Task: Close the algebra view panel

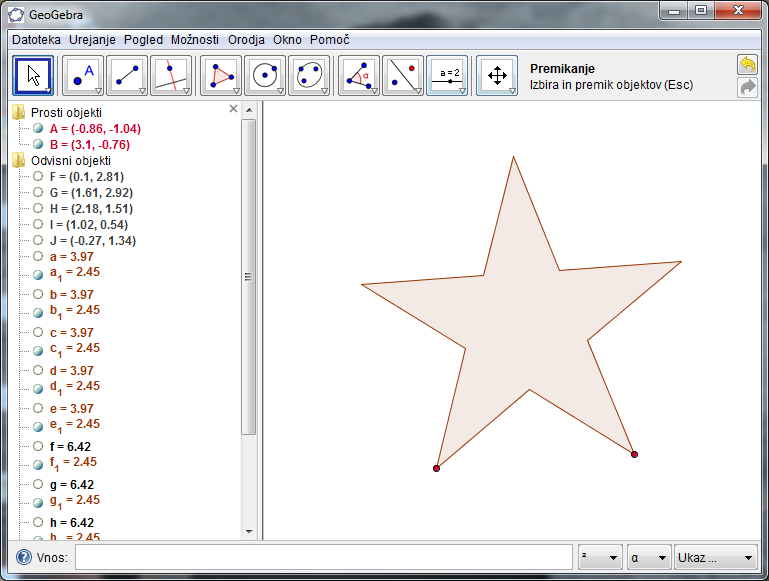Action: (x=234, y=109)
